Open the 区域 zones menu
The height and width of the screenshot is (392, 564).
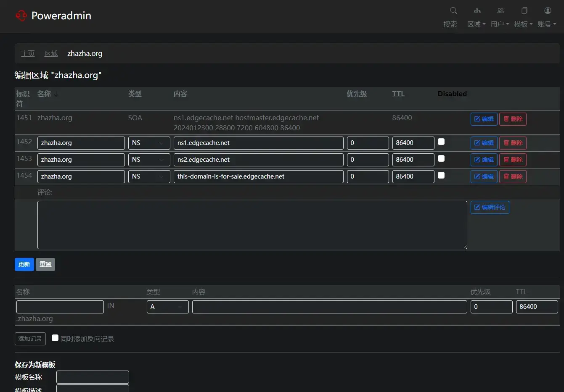click(477, 24)
